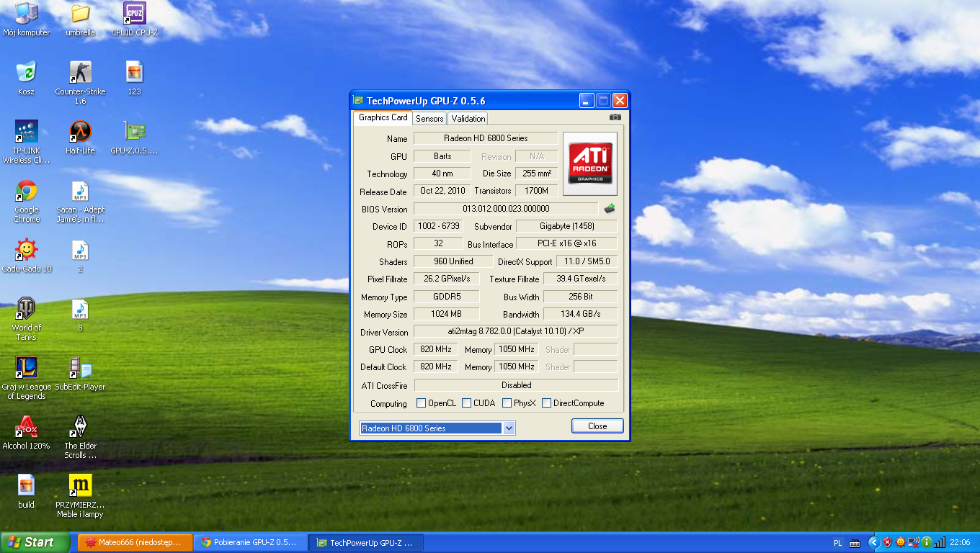Click the ATI CrossFire value Disabled
980x553 pixels.
[516, 385]
